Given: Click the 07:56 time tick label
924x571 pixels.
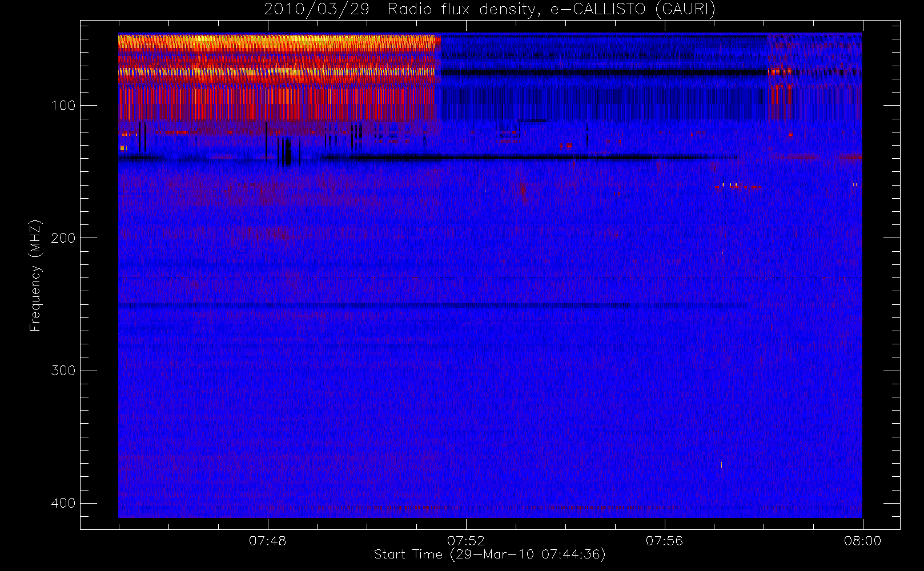Looking at the screenshot, I should pyautogui.click(x=664, y=541).
